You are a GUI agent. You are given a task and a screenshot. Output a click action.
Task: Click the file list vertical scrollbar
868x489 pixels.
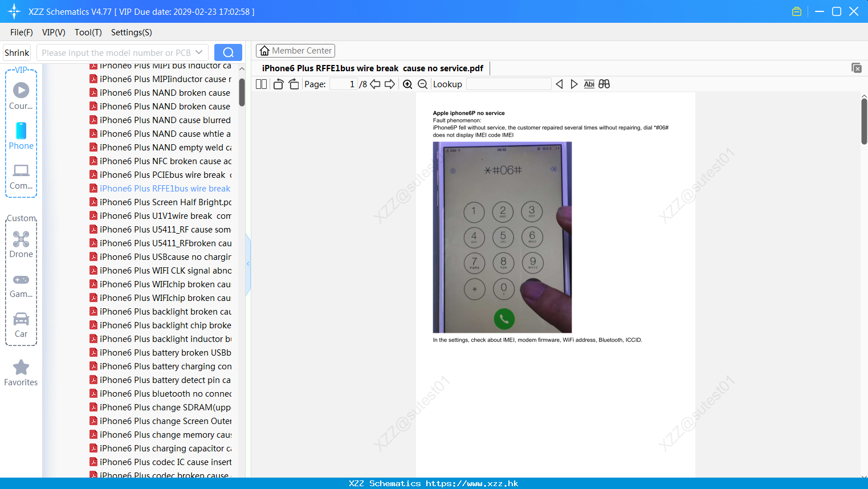tap(242, 92)
